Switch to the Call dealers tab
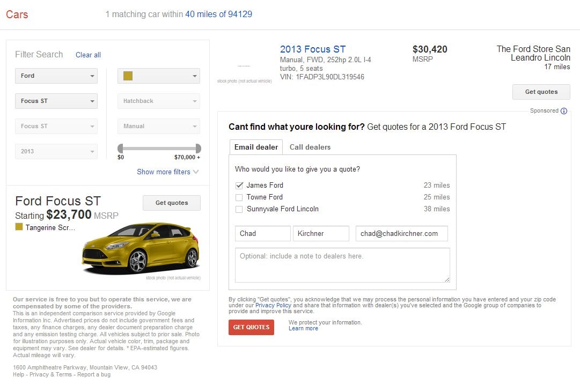580x392 pixels. click(x=310, y=147)
